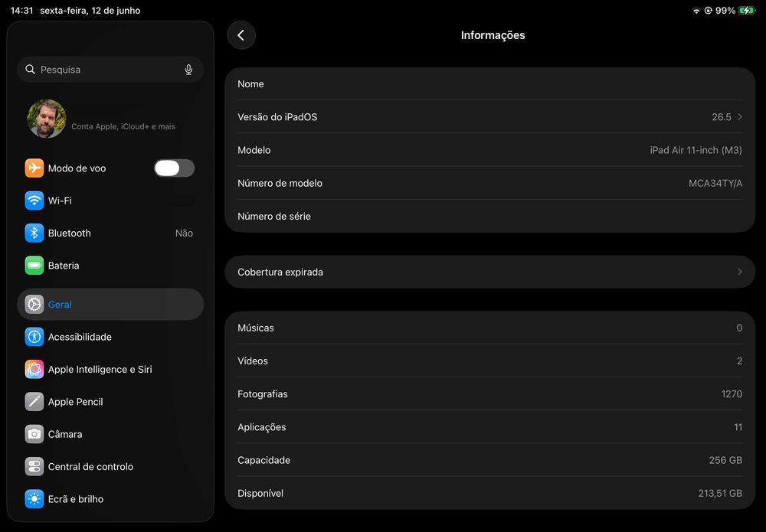This screenshot has height=532, width=766.
Task: Tap the Modo de voo label
Action: pos(77,168)
